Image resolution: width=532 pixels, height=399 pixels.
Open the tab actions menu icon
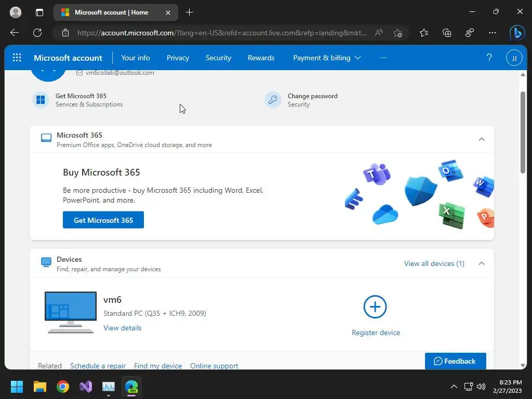pyautogui.click(x=39, y=12)
